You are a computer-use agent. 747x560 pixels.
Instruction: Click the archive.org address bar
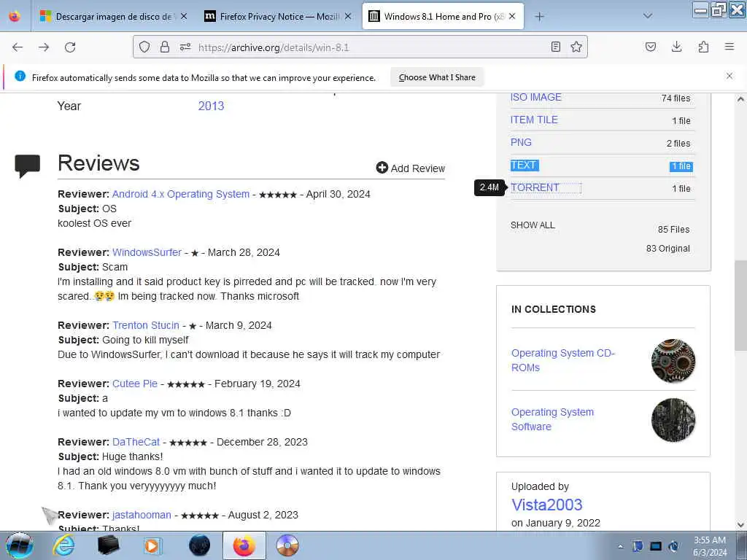pos(360,47)
